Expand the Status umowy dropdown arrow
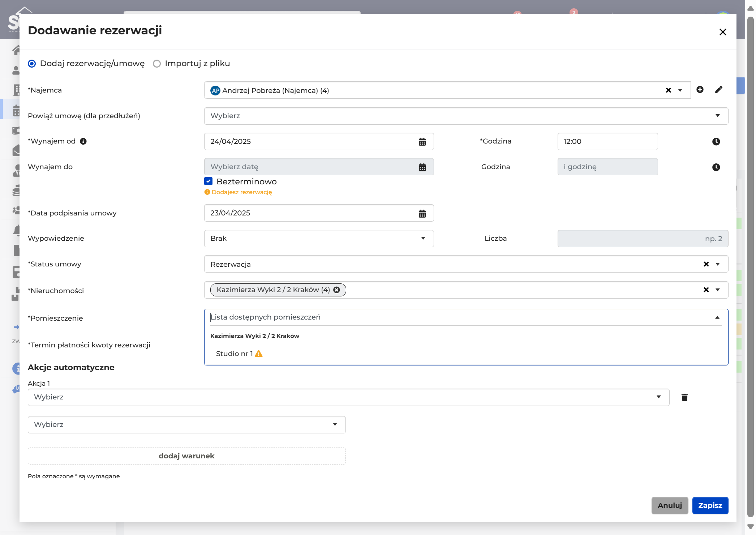 [x=718, y=264]
